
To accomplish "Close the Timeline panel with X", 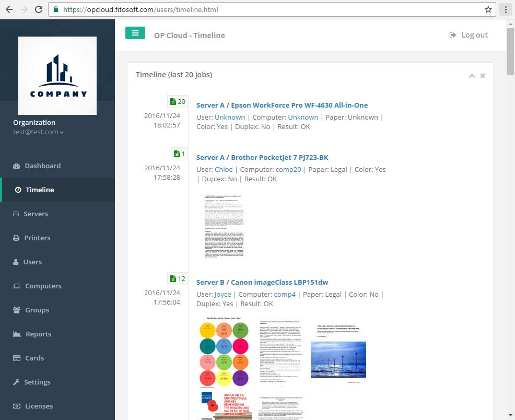I will click(x=483, y=76).
